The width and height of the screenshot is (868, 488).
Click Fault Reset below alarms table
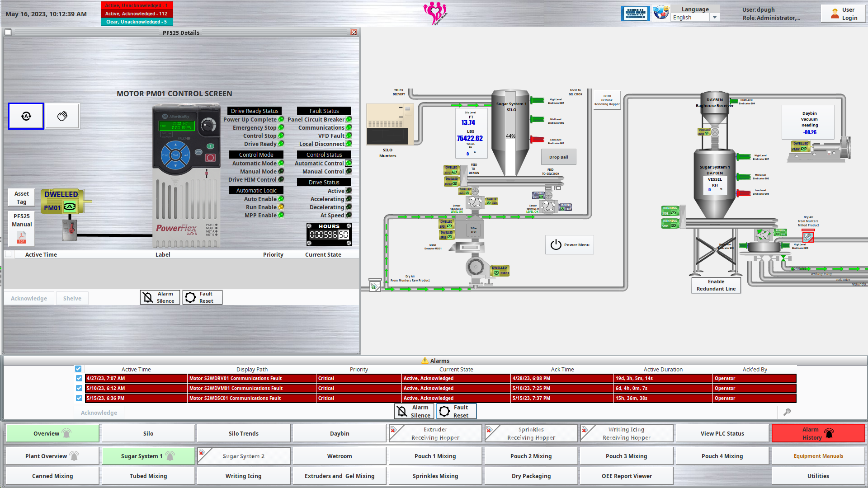456,411
